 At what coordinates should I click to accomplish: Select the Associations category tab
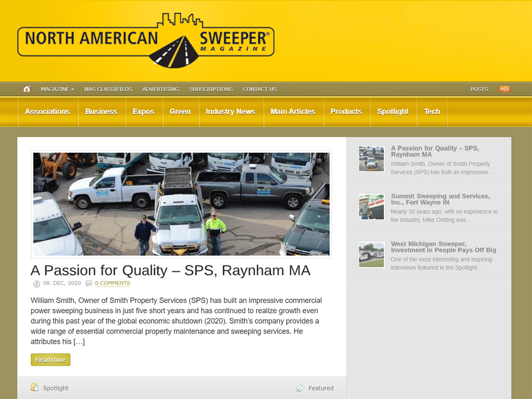tap(47, 112)
